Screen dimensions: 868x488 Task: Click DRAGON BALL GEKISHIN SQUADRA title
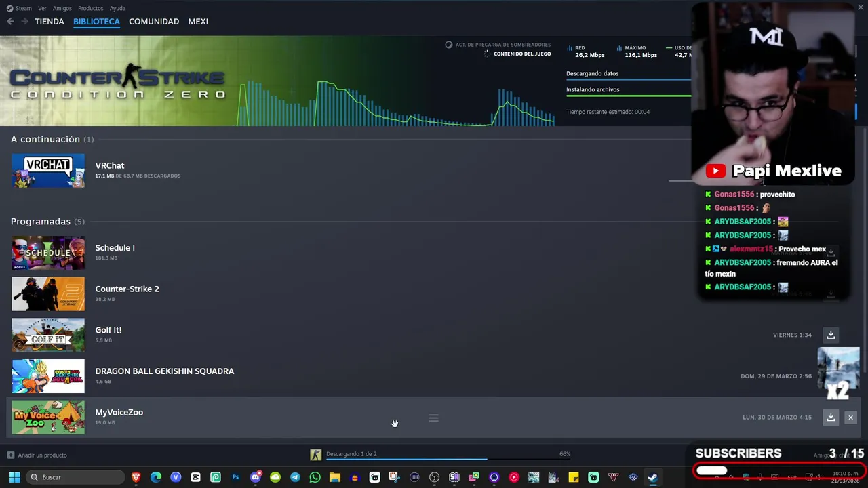pos(165,371)
